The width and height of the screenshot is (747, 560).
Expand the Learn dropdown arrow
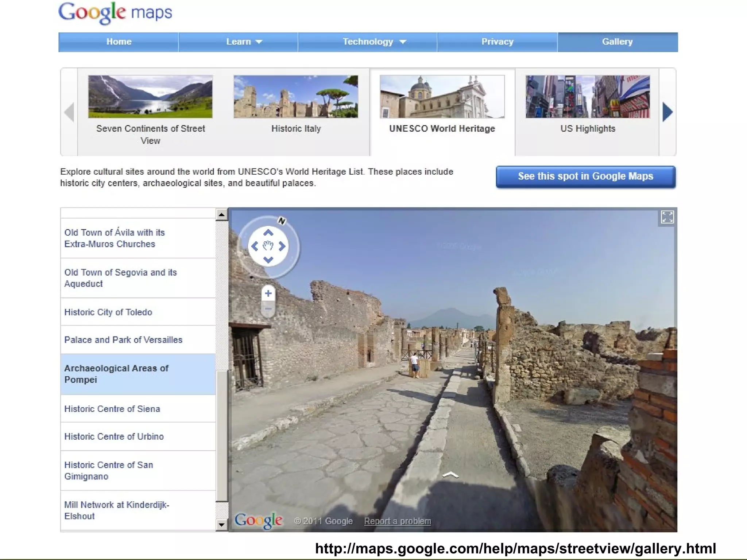(x=259, y=42)
